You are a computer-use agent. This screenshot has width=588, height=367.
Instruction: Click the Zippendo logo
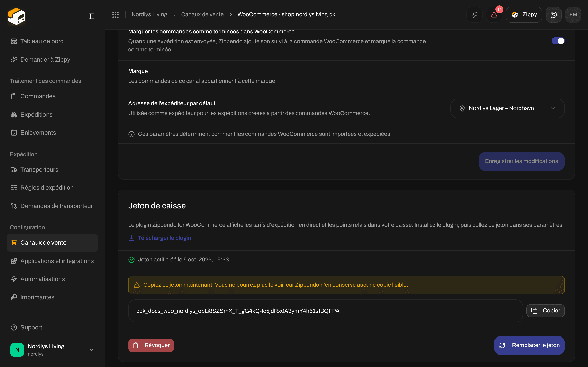(x=16, y=16)
